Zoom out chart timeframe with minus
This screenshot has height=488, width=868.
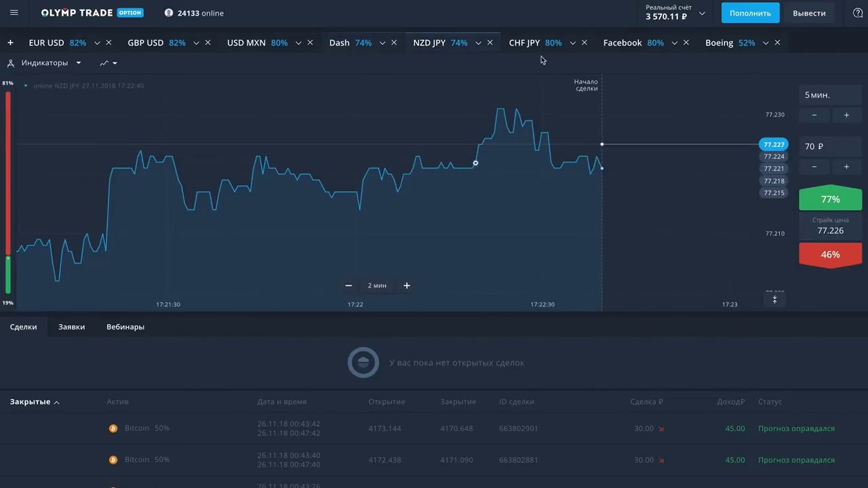coord(349,285)
